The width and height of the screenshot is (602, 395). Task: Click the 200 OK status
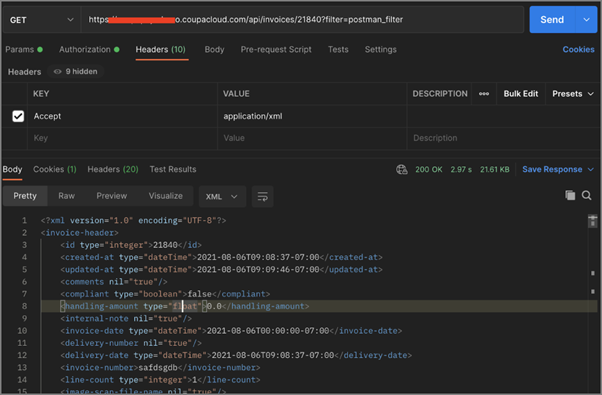[x=428, y=169]
